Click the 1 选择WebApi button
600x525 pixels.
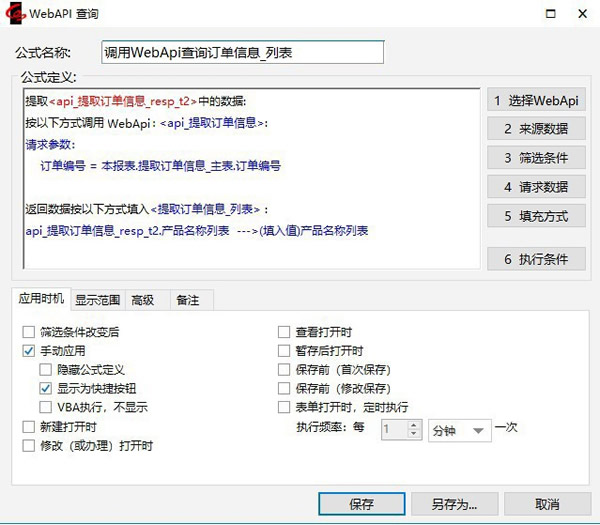click(535, 100)
